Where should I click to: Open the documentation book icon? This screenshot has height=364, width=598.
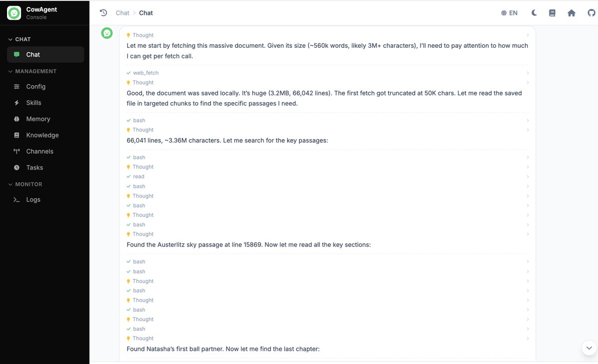(x=552, y=13)
